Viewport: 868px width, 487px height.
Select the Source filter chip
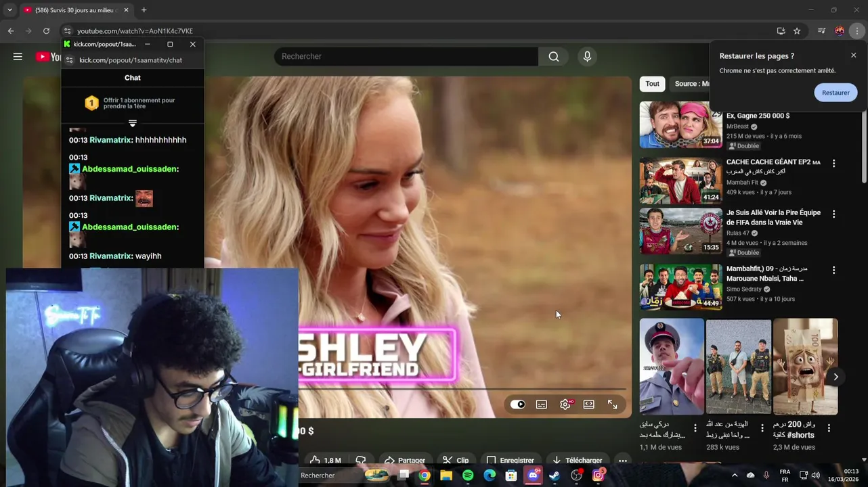[691, 84]
